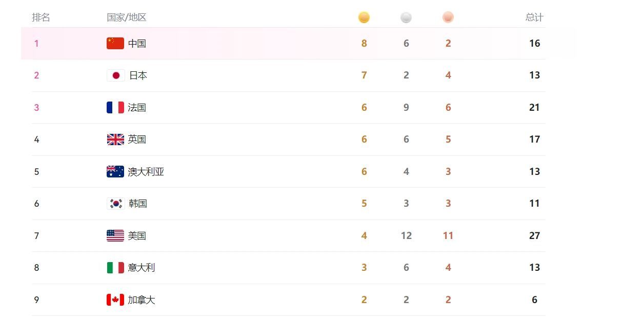
Task: Click the 国家/地区 column header
Action: tap(127, 17)
